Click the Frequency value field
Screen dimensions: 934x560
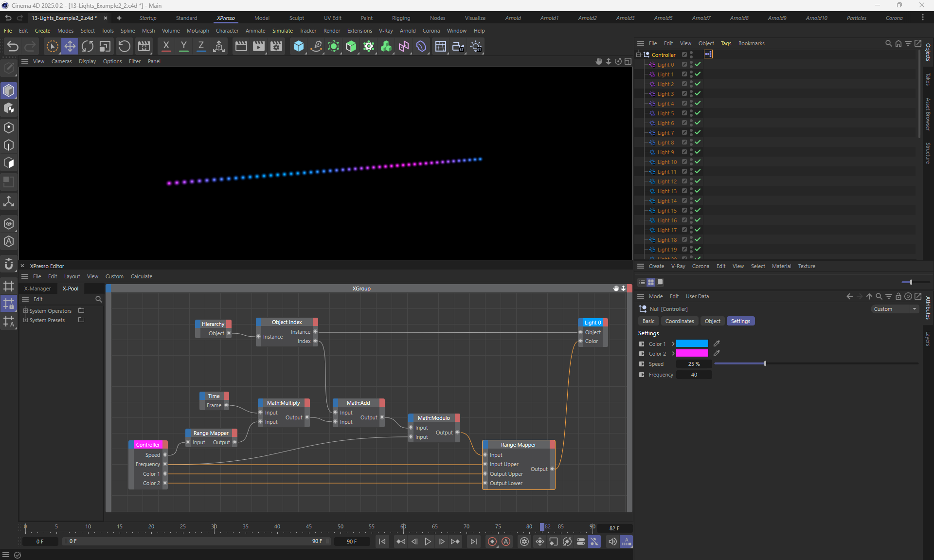[694, 375]
